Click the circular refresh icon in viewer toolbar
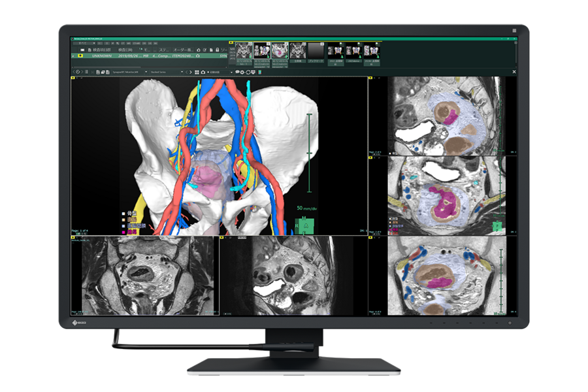Image resolution: width=588 pixels, height=392 pixels. coord(248,72)
